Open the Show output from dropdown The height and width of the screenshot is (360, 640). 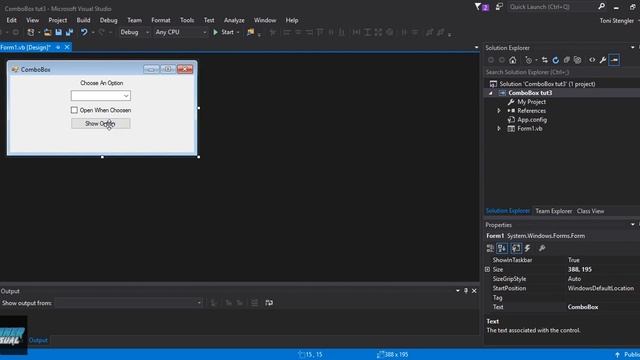pyautogui.click(x=199, y=303)
